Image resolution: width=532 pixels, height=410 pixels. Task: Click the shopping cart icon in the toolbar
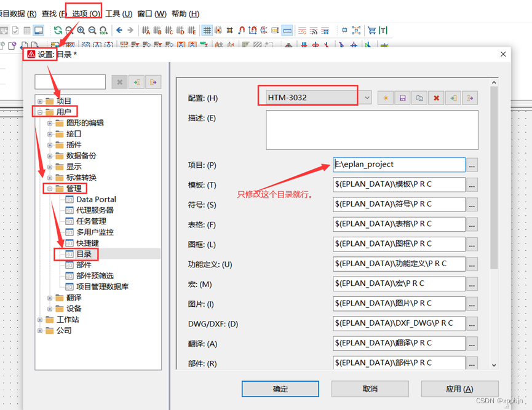(x=371, y=30)
